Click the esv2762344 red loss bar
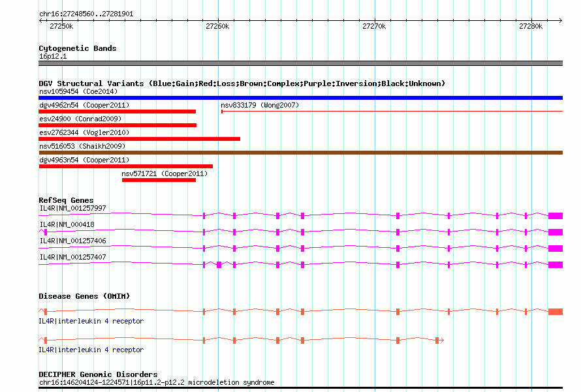581x392 pixels. click(139, 139)
